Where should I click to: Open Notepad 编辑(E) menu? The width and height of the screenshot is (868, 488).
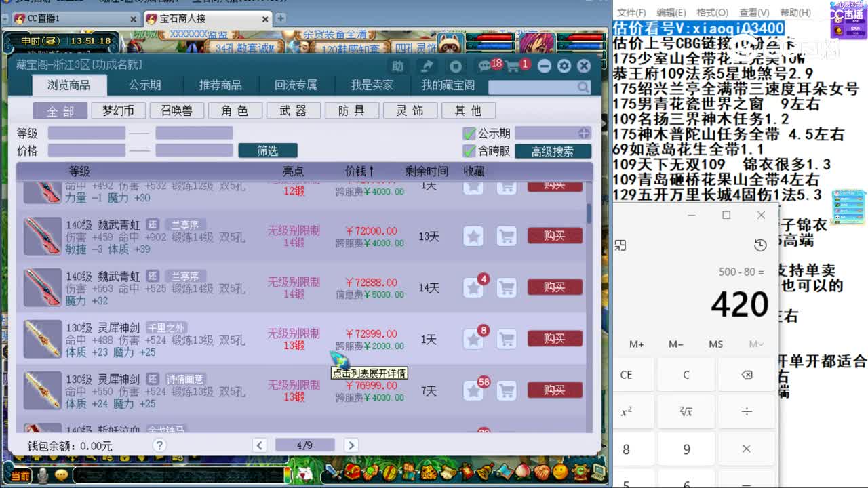[x=671, y=12]
